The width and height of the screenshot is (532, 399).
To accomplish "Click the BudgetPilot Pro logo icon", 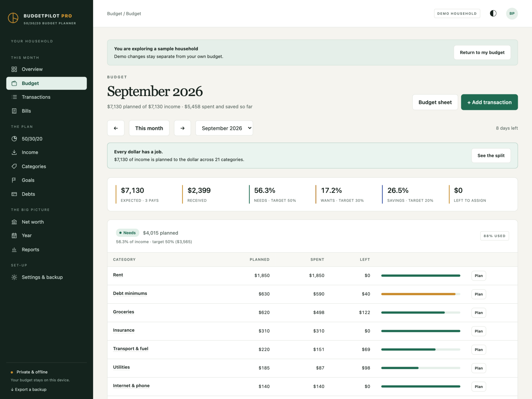I will click(13, 18).
